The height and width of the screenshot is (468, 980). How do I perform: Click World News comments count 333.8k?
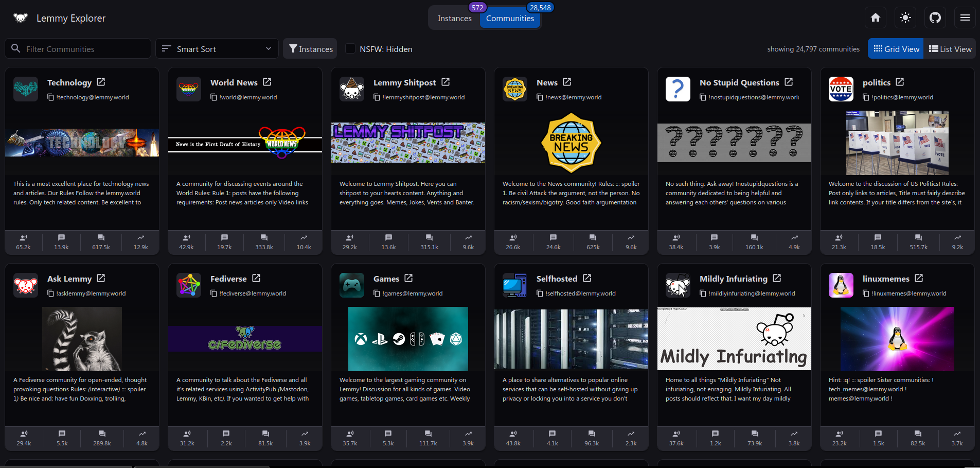(x=264, y=242)
